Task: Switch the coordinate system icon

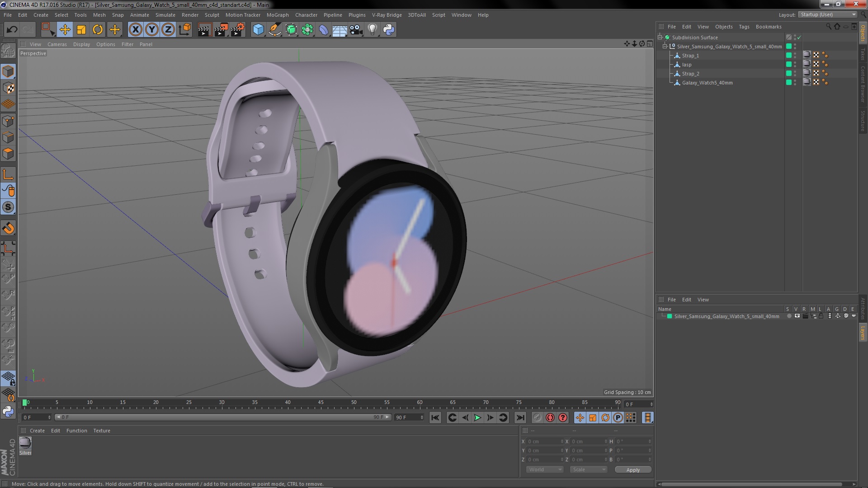Action: pyautogui.click(x=185, y=30)
